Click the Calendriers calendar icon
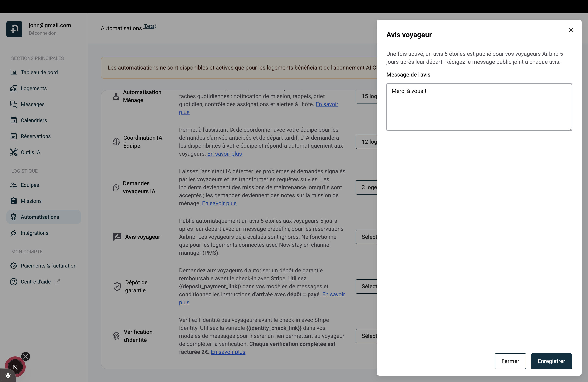 point(14,120)
